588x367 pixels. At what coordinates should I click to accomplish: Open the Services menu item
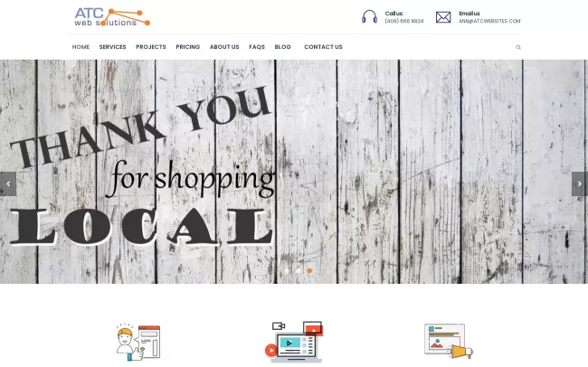[x=112, y=47]
